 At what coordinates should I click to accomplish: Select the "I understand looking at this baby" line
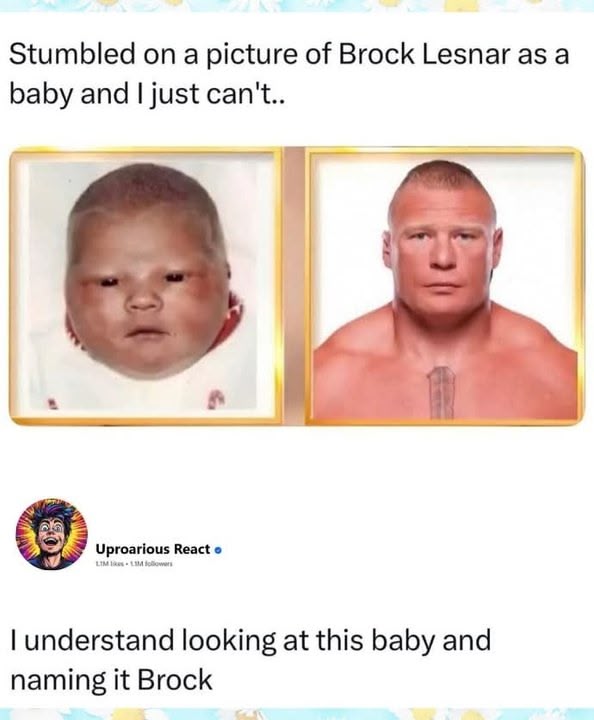pos(251,640)
